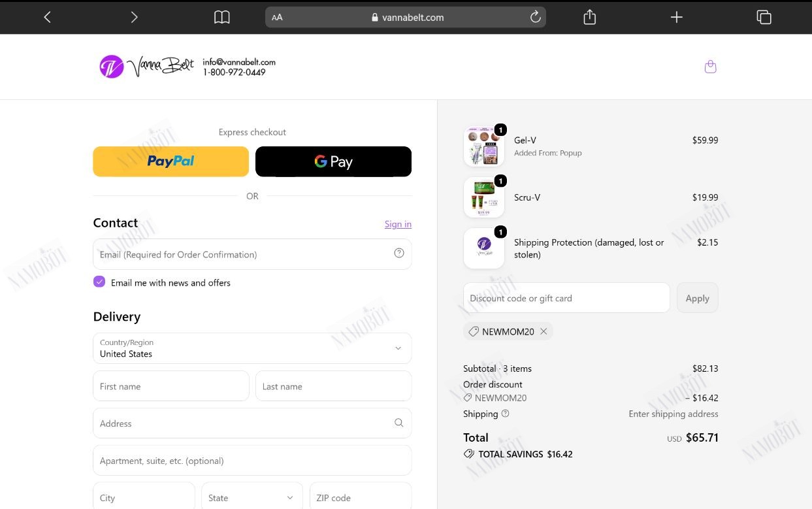
Task: Reload the page with the refresh icon
Action: pyautogui.click(x=535, y=18)
